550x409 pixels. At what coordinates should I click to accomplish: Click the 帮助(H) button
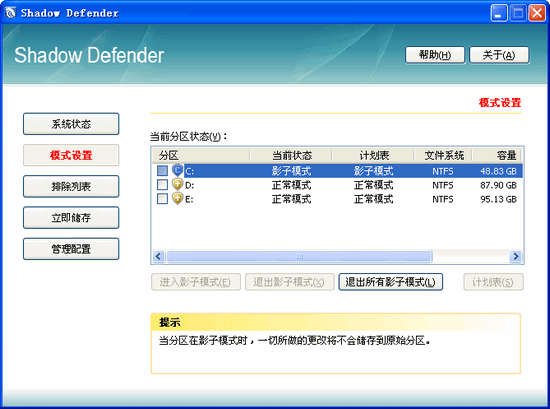point(435,55)
